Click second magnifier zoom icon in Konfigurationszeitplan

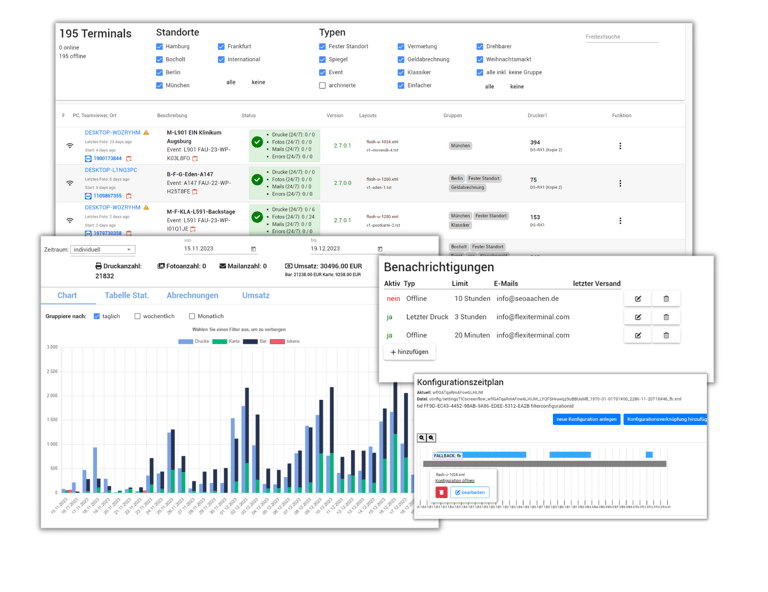coord(431,438)
